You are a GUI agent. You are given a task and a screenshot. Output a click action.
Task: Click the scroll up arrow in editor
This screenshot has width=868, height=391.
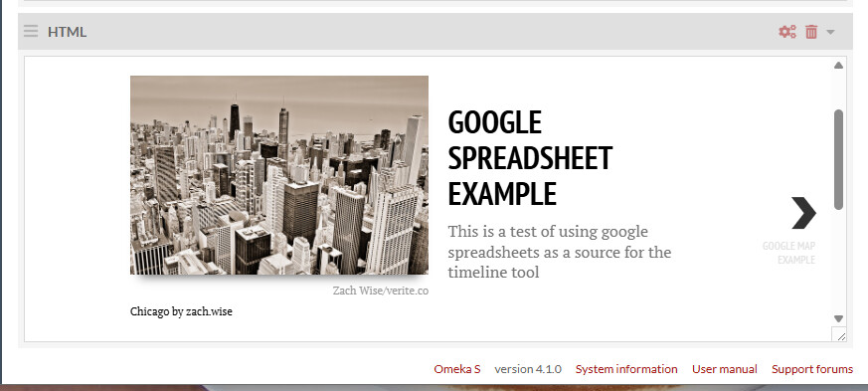[x=838, y=66]
